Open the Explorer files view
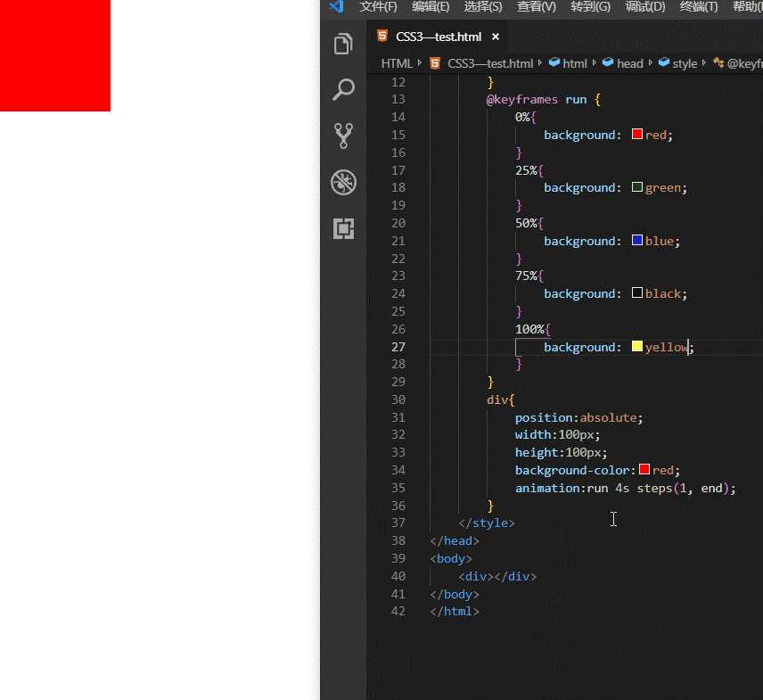The width and height of the screenshot is (763, 700). tap(343, 44)
